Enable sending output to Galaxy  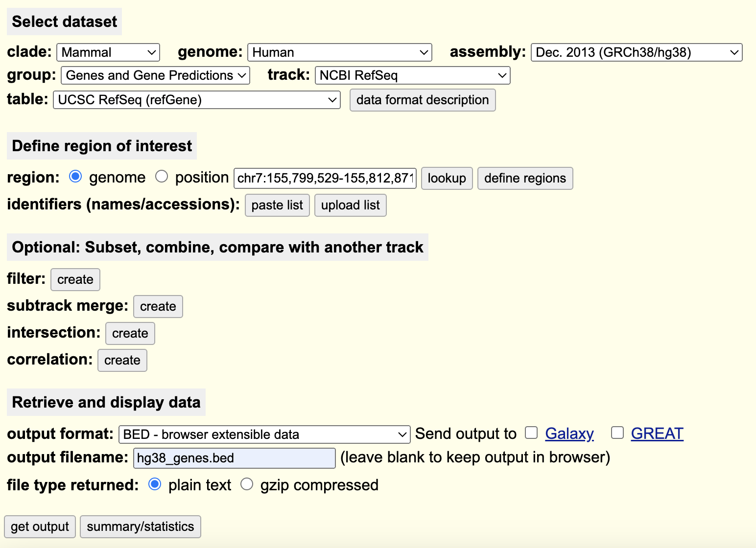pos(531,433)
